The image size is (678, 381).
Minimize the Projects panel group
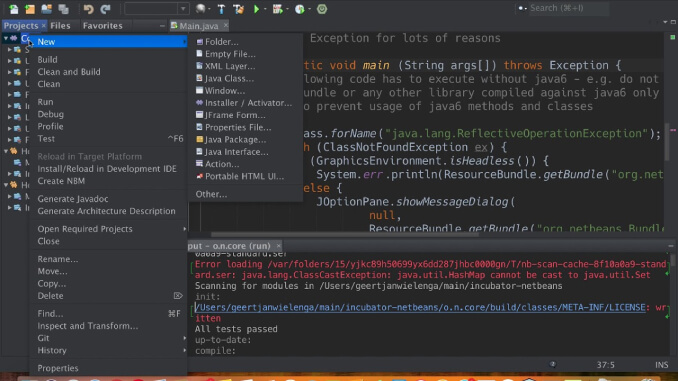pos(162,26)
